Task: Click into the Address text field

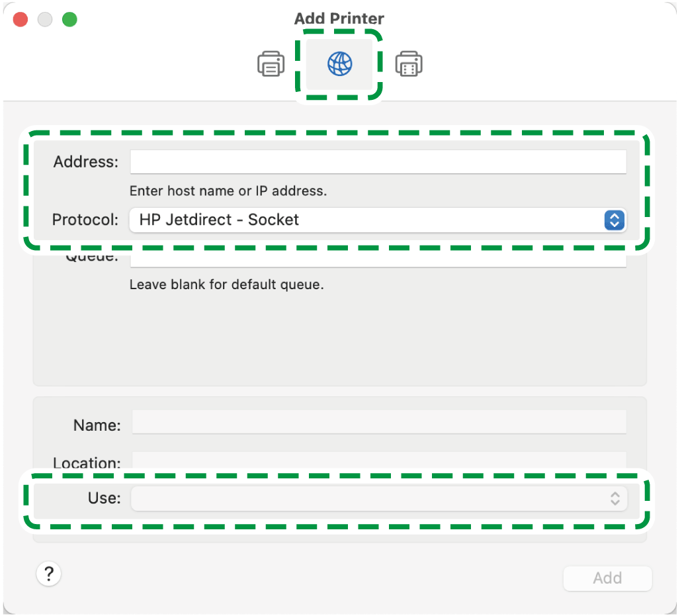Action: pos(378,161)
